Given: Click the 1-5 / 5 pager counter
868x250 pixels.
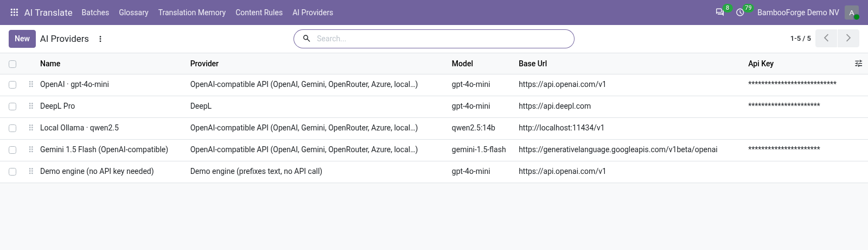Looking at the screenshot, I should tap(801, 39).
